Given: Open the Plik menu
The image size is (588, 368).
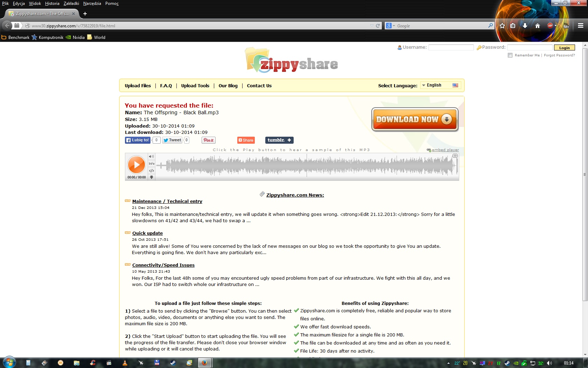Looking at the screenshot, I should point(6,4).
